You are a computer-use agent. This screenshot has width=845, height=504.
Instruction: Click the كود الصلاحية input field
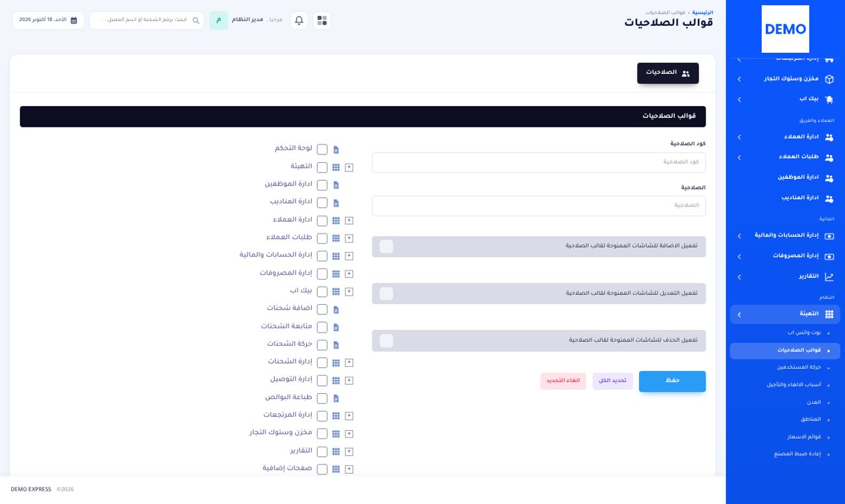539,163
